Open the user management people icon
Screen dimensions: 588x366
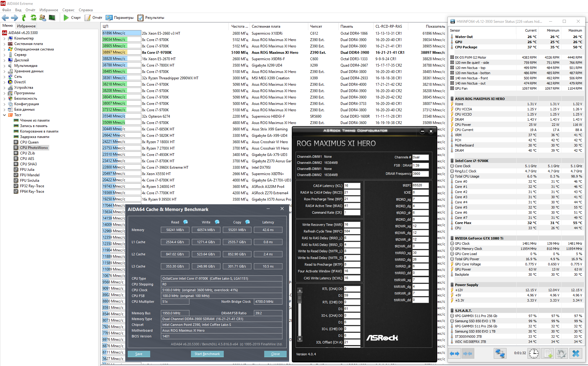point(43,18)
